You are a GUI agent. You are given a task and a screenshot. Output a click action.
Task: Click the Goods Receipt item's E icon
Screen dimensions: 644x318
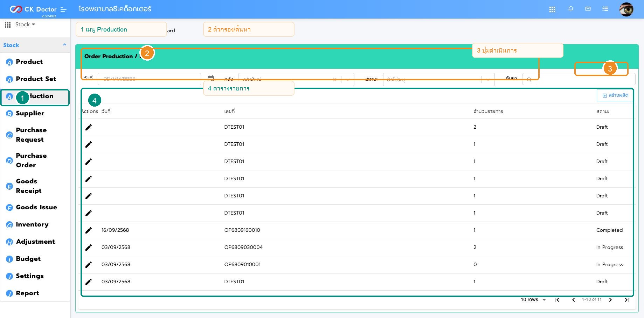pos(9,186)
